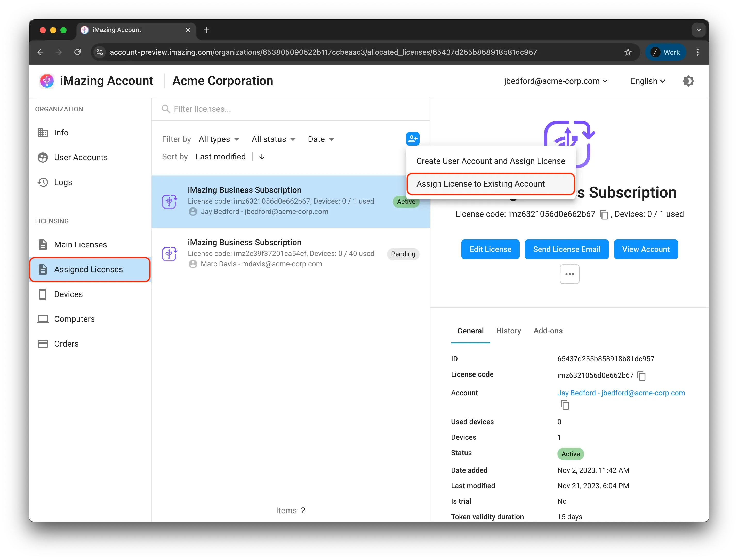Open the ellipsis more-actions menu
Viewport: 738px width, 560px height.
[569, 274]
